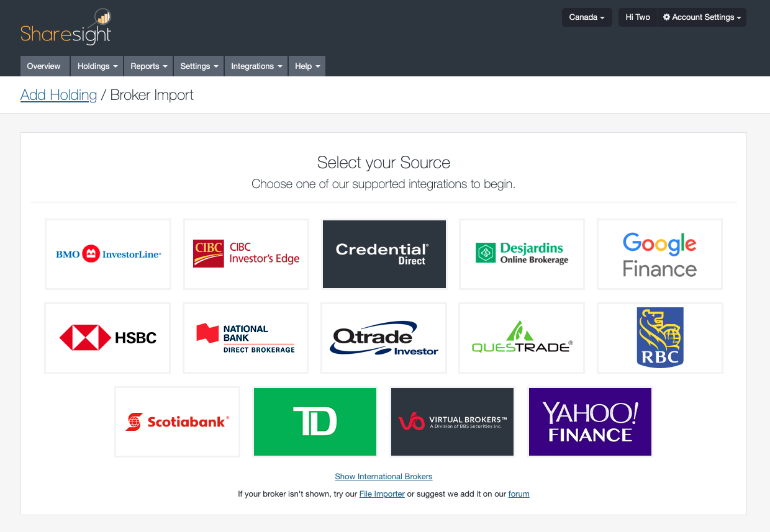Pick Desjardins Online Brokerage logo
The height and width of the screenshot is (532, 770).
pos(522,254)
